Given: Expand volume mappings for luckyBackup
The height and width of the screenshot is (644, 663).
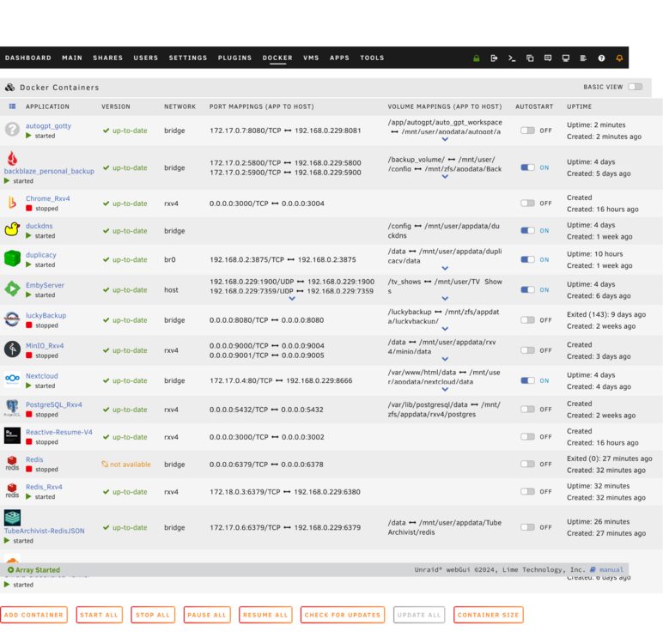Looking at the screenshot, I should coord(445,329).
